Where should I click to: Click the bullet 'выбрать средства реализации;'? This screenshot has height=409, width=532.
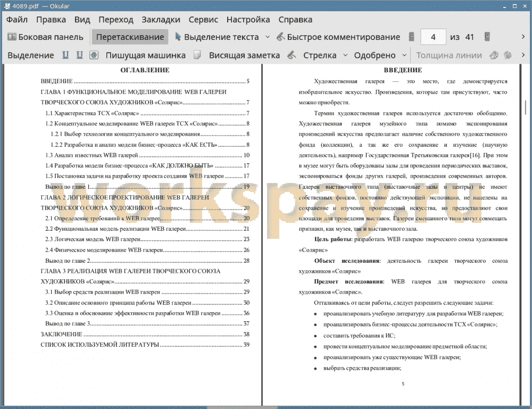362,368
